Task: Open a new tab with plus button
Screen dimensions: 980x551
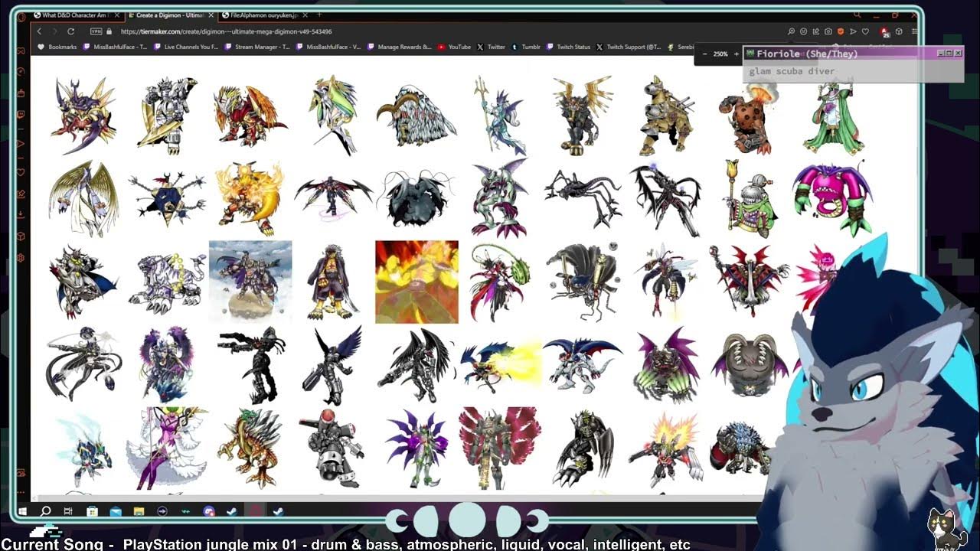Action: point(319,15)
